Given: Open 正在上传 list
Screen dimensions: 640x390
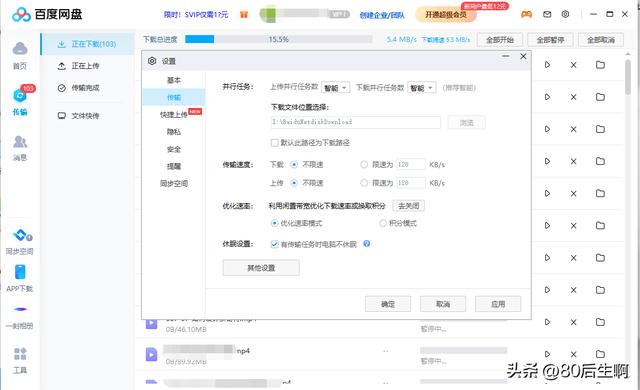Looking at the screenshot, I should pyautogui.click(x=87, y=66).
